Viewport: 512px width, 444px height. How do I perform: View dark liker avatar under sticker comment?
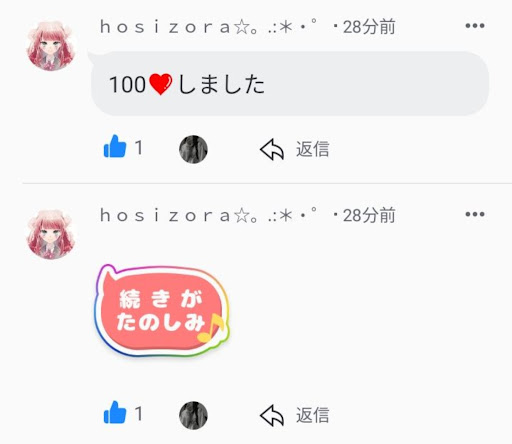[193, 415]
